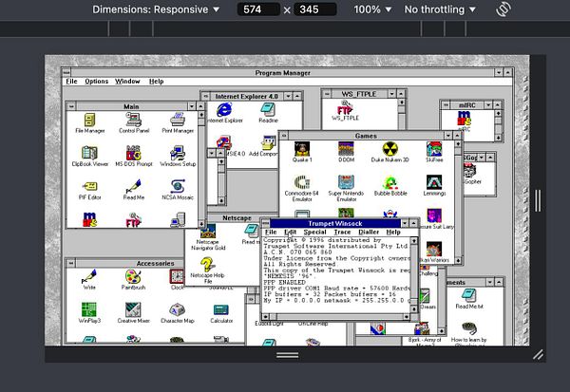Open Games window control-menu box
Screen dimensions: 570x392
284,136
